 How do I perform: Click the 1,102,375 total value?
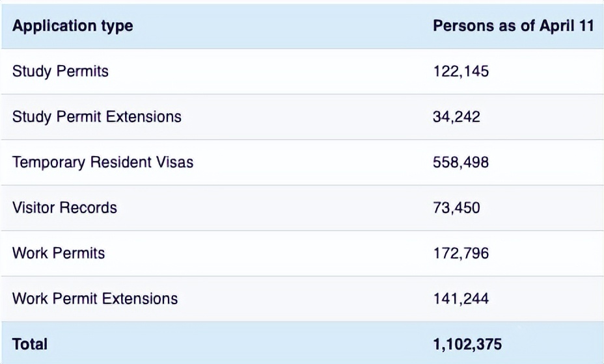(467, 343)
